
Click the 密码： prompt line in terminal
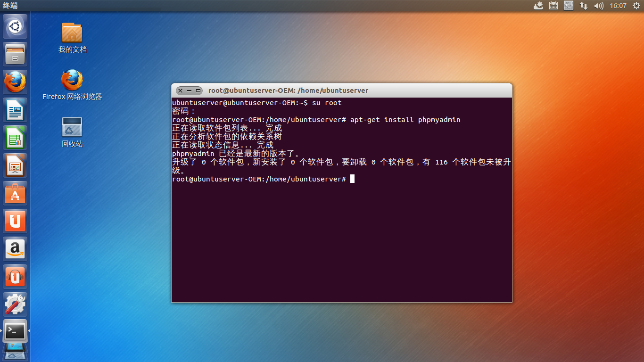184,111
